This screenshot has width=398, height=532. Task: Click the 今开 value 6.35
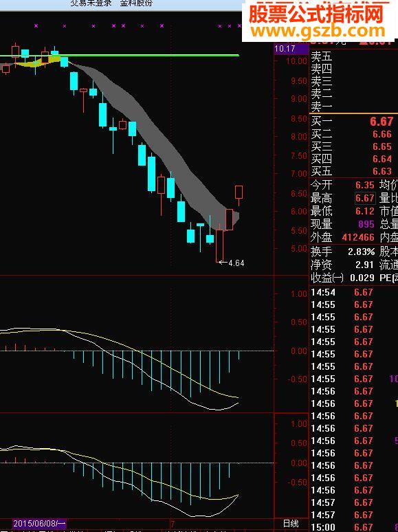click(365, 186)
